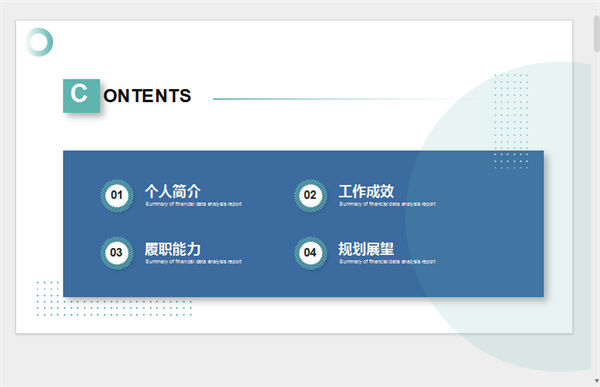Select the 规划展望 heading text
Image resolution: width=600 pixels, height=387 pixels.
pyautogui.click(x=366, y=249)
